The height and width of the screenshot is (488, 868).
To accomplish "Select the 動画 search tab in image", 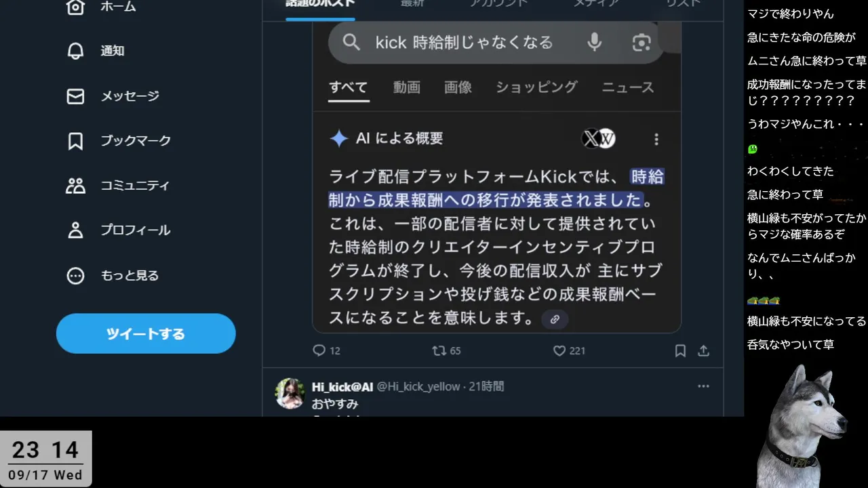I will 407,87.
